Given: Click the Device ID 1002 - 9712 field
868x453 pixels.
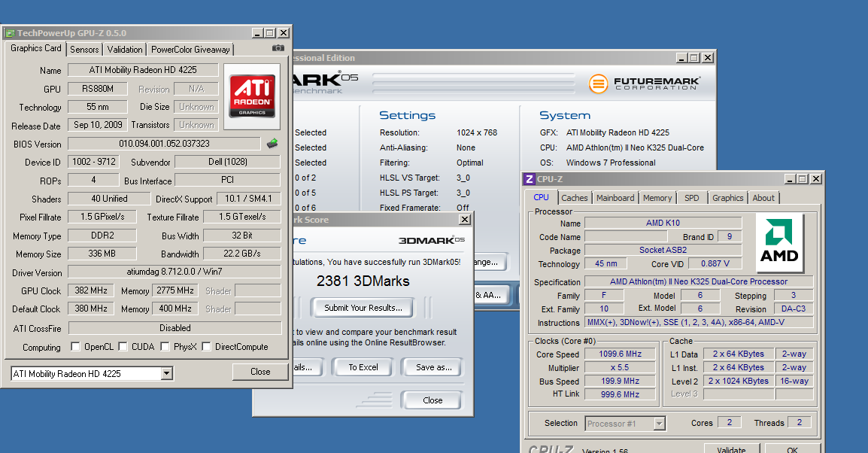Looking at the screenshot, I should (x=93, y=162).
